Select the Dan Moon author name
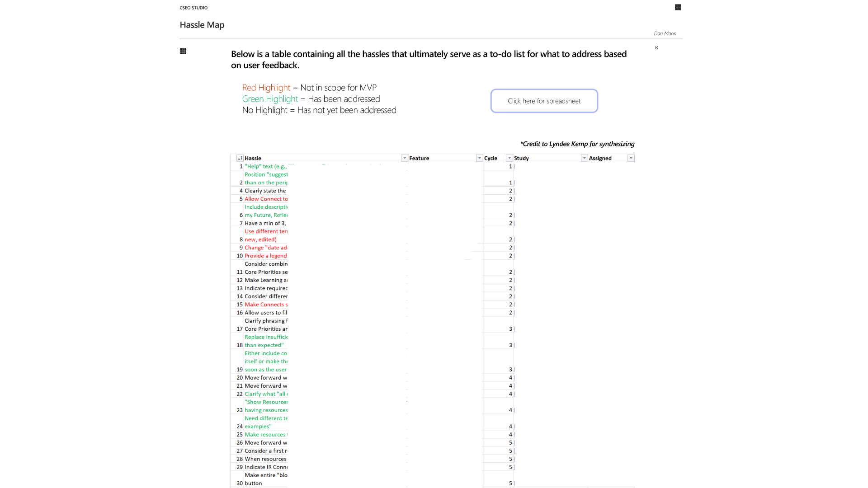The image size is (868, 488). coord(665,33)
